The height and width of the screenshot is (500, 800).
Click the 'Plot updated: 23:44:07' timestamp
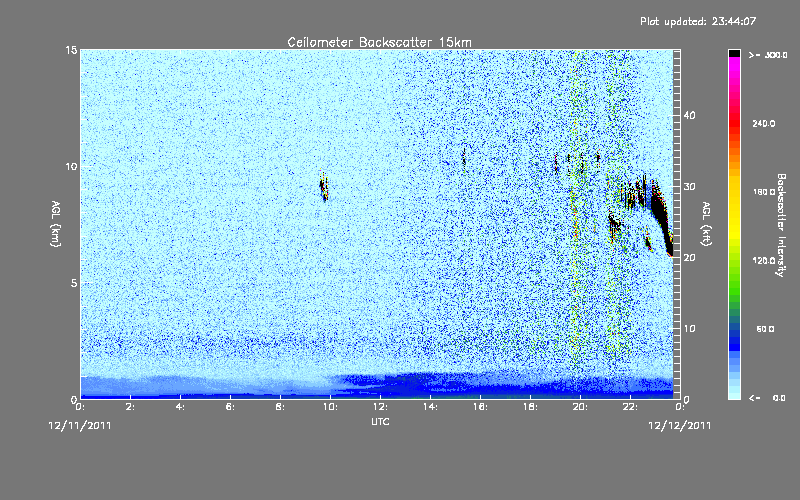[698, 21]
